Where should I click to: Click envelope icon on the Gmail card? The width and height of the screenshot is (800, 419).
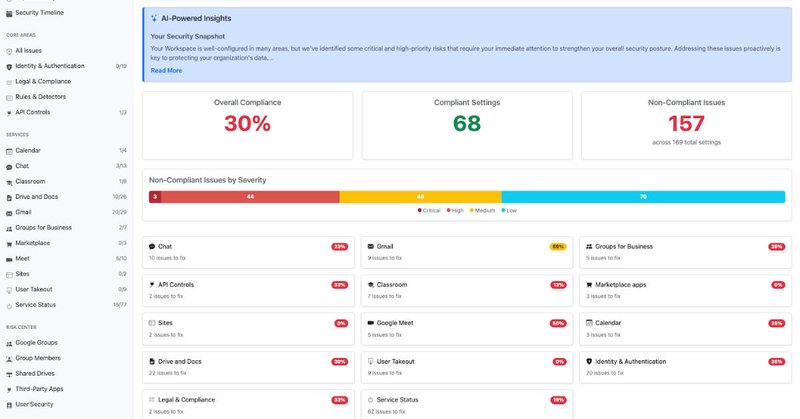(x=370, y=247)
